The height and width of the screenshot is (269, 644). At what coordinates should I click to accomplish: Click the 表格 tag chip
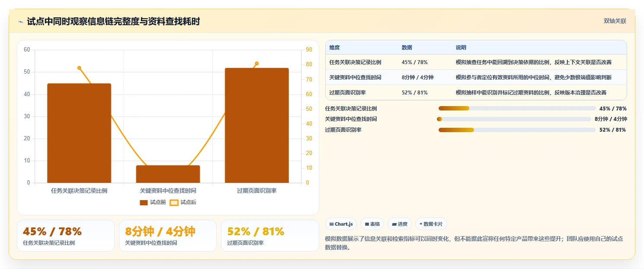click(372, 224)
